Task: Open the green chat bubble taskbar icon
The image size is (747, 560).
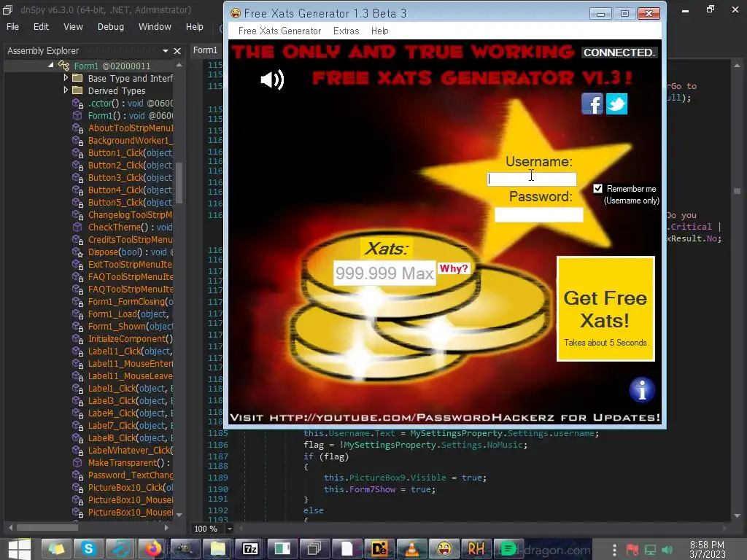Action: [x=508, y=549]
